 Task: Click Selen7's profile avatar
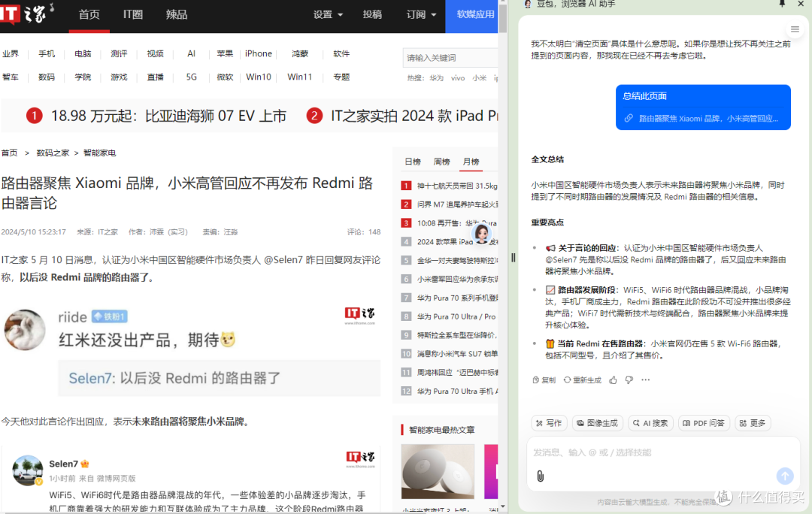tap(28, 470)
